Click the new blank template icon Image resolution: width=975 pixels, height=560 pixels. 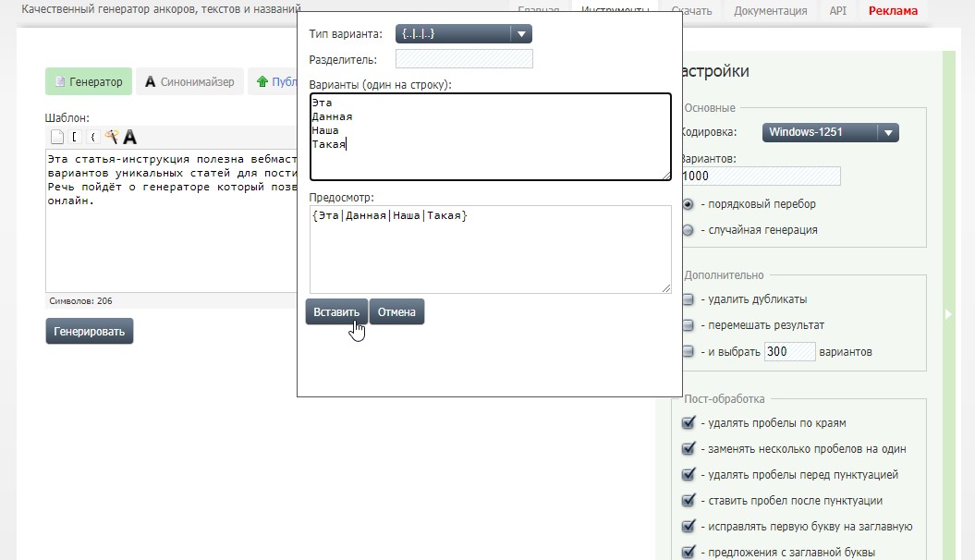(x=57, y=137)
